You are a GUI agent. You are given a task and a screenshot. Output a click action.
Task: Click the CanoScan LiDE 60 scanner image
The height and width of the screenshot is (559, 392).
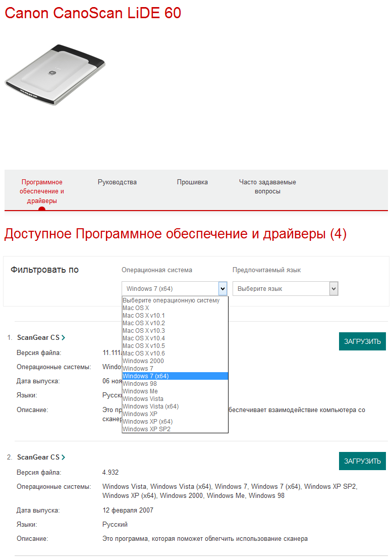click(55, 75)
